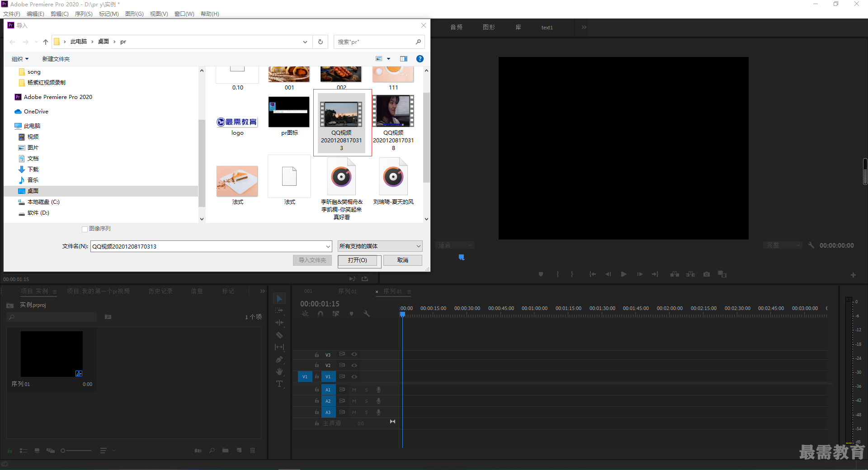Screen dimensions: 868x470
Task: Step forward one frame in Program monitor
Action: pyautogui.click(x=640, y=274)
